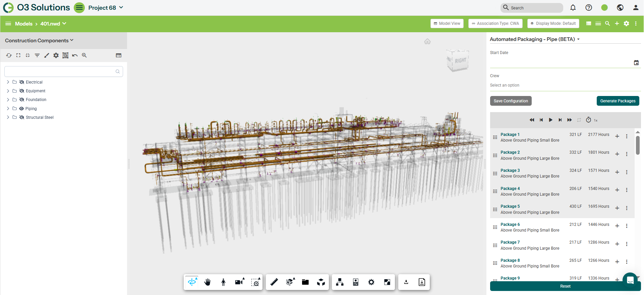Open the help question mark icon
The width and height of the screenshot is (644, 295).
click(x=589, y=8)
